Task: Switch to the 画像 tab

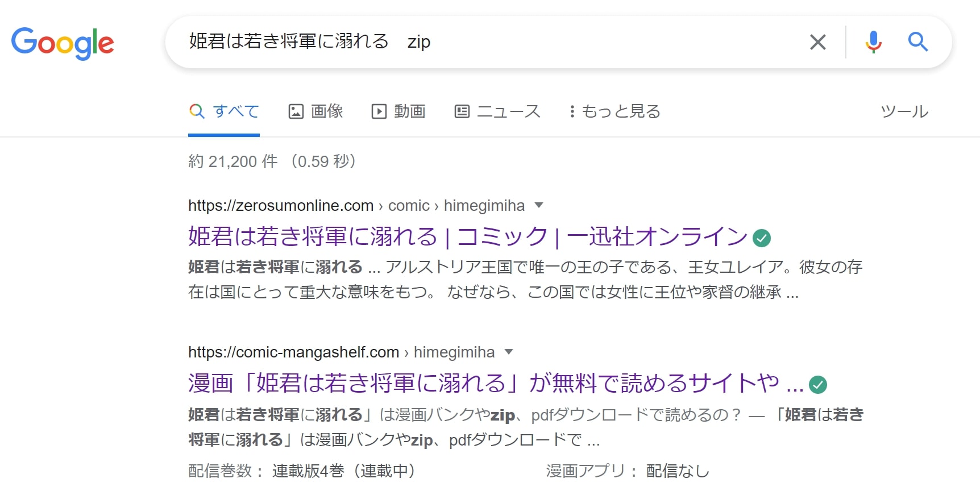Action: 316,111
